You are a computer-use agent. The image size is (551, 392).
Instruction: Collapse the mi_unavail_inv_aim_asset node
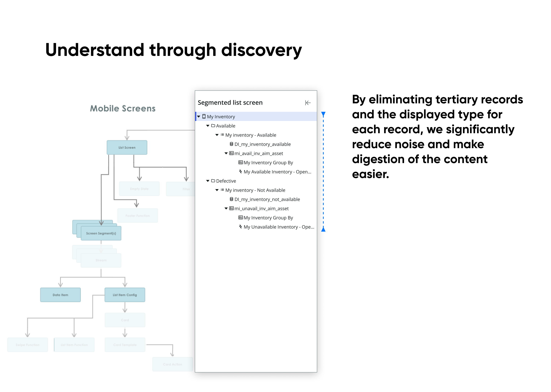tap(226, 208)
